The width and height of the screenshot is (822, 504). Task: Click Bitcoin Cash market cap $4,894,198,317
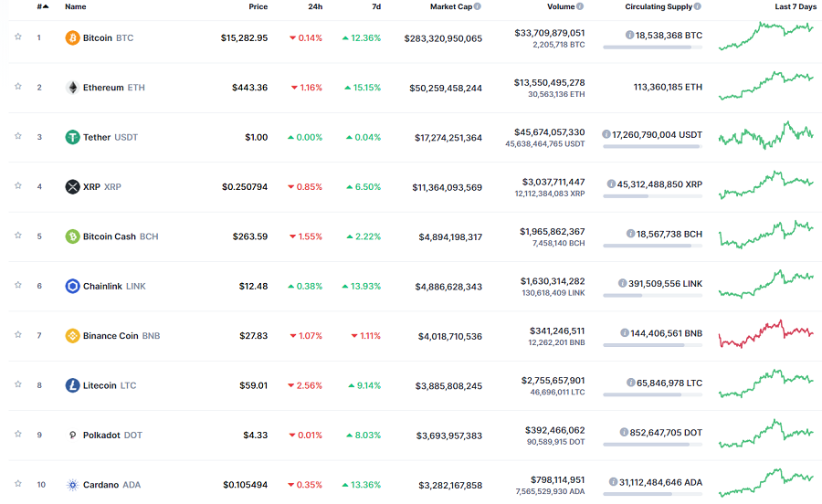coord(450,237)
